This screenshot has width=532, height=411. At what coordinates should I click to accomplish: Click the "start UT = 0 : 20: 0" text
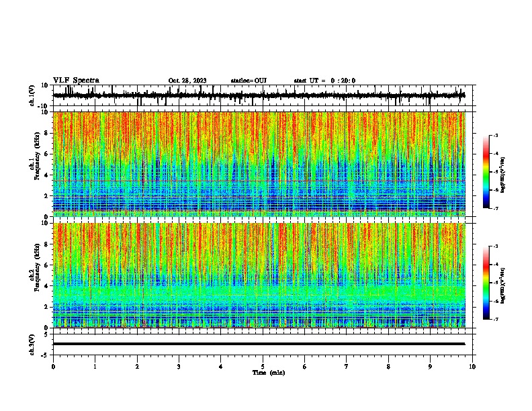pos(324,81)
